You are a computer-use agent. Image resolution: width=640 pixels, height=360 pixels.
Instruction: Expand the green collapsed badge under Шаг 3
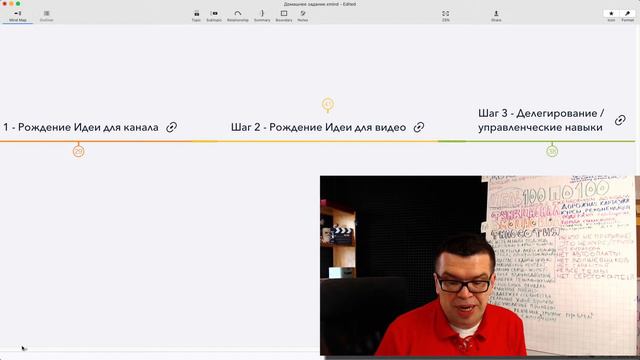click(552, 151)
